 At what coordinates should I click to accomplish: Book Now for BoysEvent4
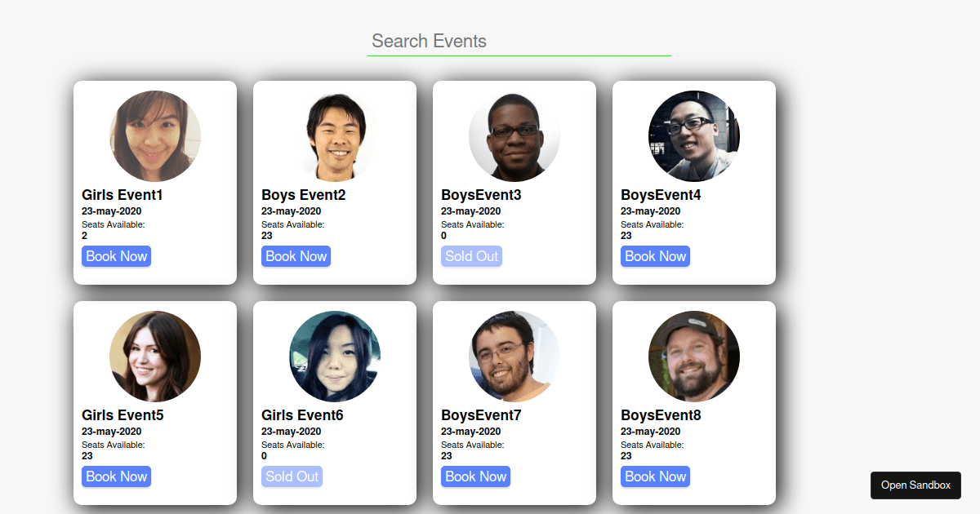(x=655, y=255)
